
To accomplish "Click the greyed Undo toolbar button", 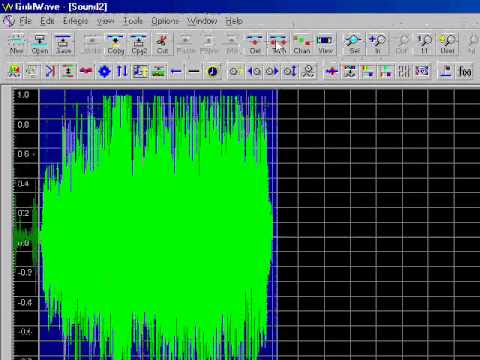I will click(x=91, y=44).
